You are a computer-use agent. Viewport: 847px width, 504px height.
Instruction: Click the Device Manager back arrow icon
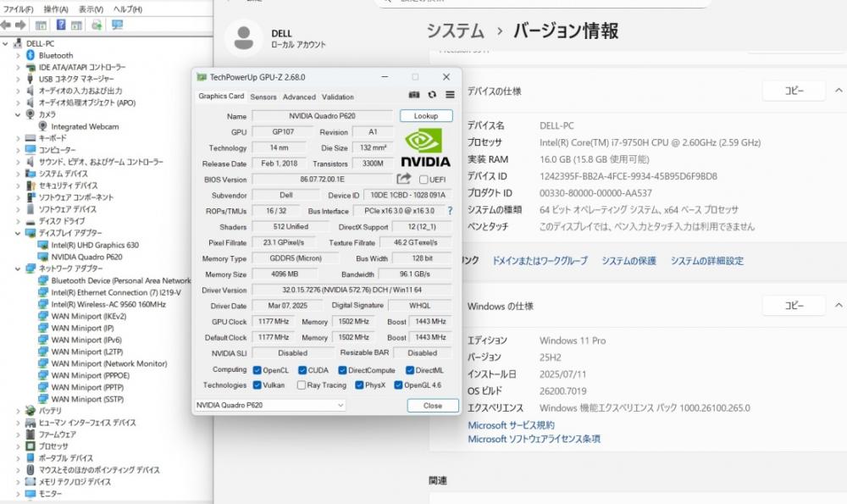pos(7,25)
